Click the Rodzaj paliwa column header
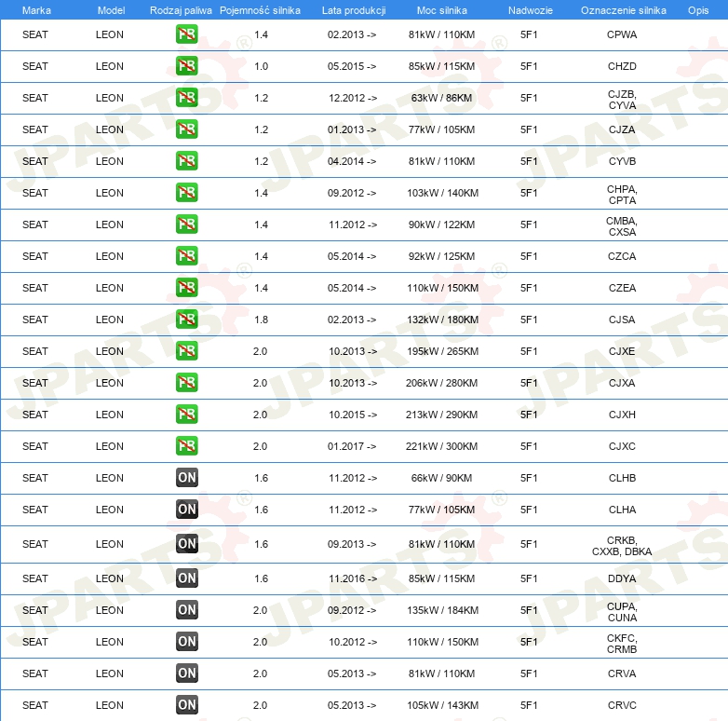The width and height of the screenshot is (728, 721). pyautogui.click(x=181, y=10)
